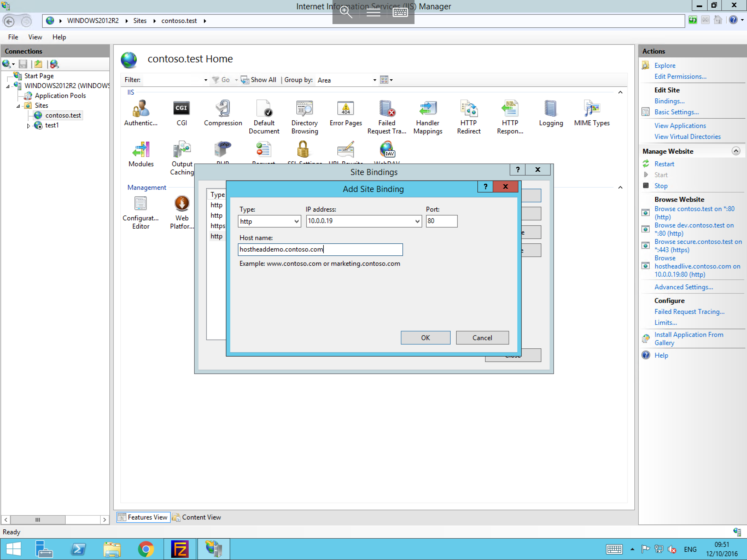Click Cancel to discard site binding
The image size is (747, 560).
click(x=482, y=338)
